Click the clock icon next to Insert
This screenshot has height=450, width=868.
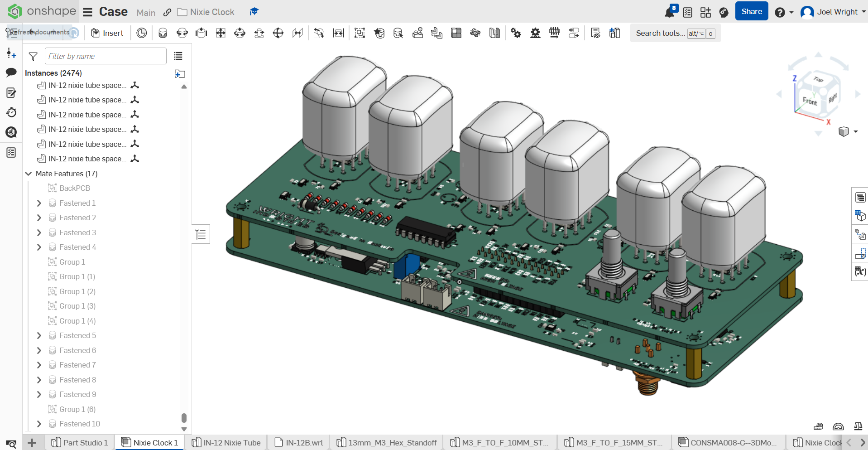(141, 33)
